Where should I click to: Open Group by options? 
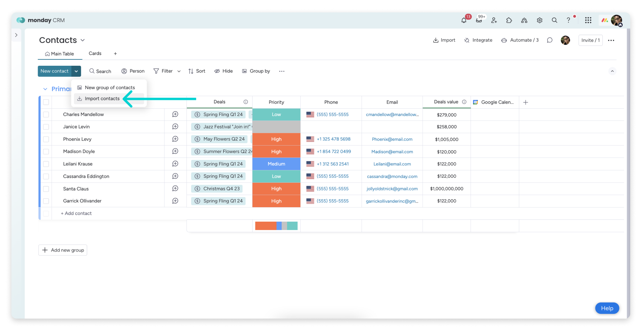(256, 71)
